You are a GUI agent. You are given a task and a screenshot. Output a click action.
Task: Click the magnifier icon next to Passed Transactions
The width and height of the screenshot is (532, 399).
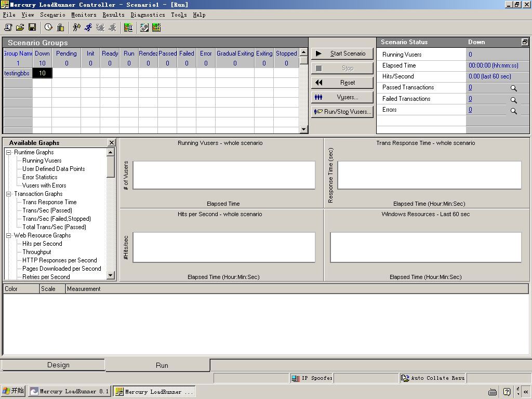(x=513, y=89)
